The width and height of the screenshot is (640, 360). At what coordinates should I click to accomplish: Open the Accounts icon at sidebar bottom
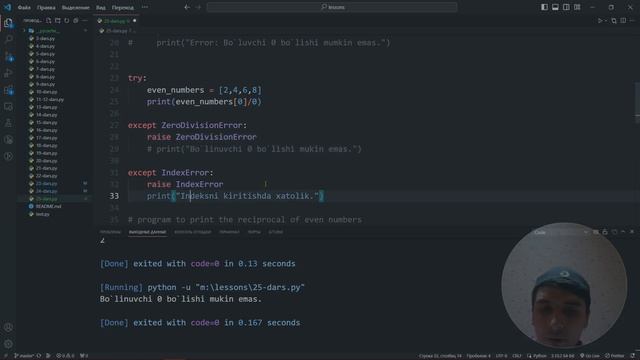click(x=8, y=327)
